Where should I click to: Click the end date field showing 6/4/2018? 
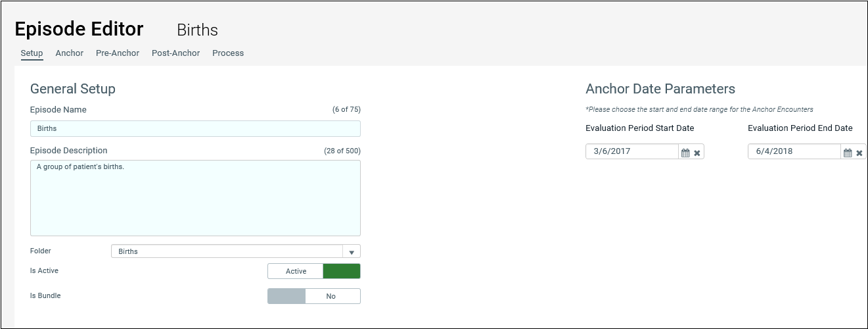(794, 151)
